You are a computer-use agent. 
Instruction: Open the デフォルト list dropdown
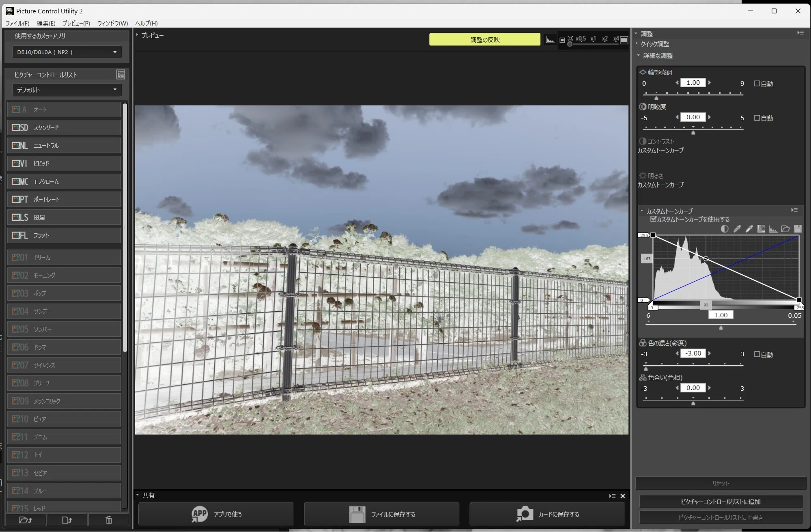point(67,90)
